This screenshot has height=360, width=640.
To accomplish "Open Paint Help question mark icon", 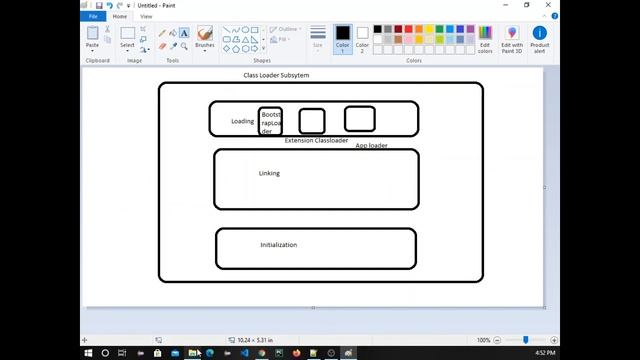I will pyautogui.click(x=554, y=16).
